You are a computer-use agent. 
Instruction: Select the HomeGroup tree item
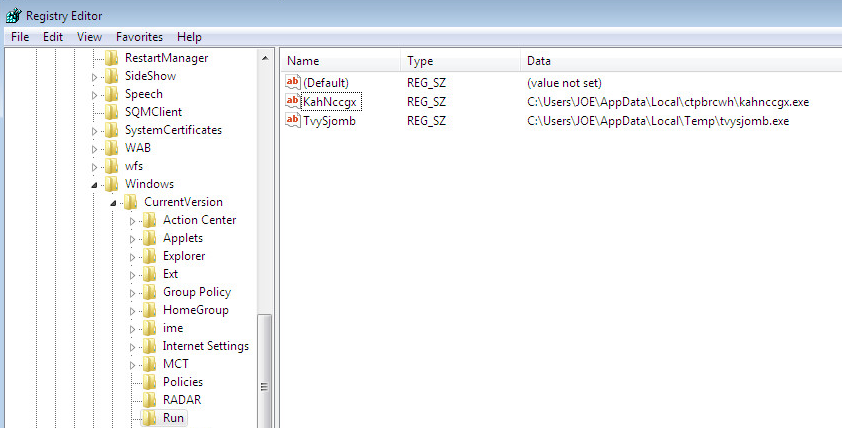point(195,310)
